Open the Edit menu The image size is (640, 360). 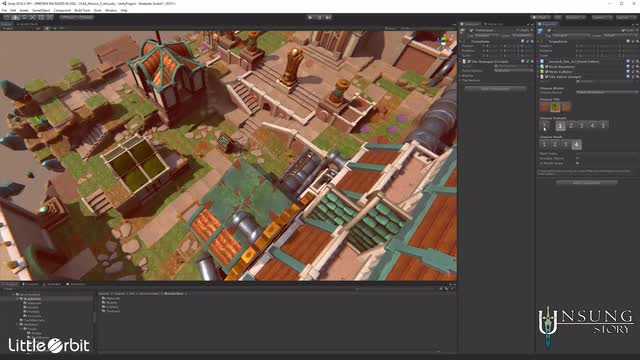(x=13, y=10)
